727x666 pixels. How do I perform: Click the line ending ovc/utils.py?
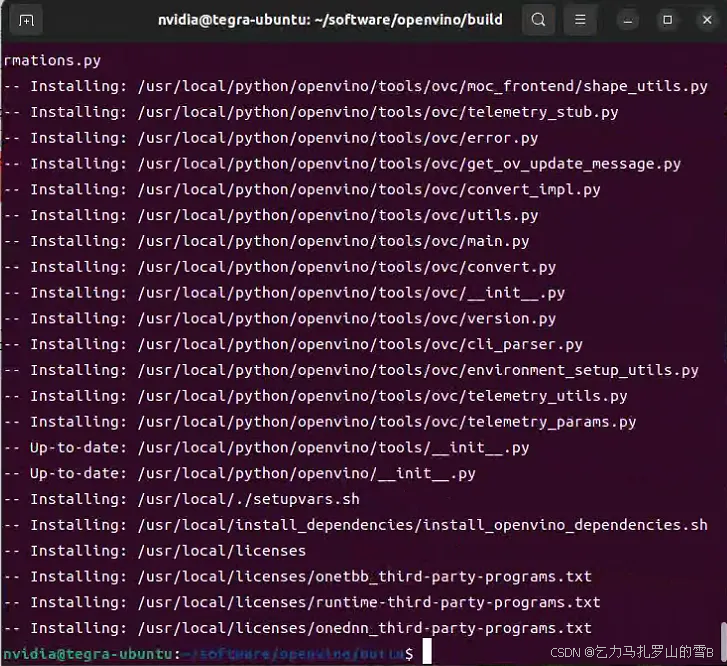coord(271,216)
